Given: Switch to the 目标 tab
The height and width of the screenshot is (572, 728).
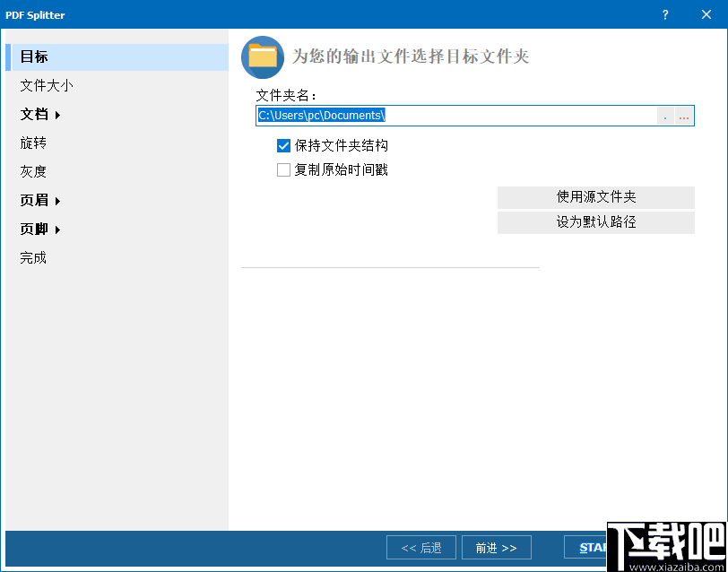Looking at the screenshot, I should click(x=33, y=56).
